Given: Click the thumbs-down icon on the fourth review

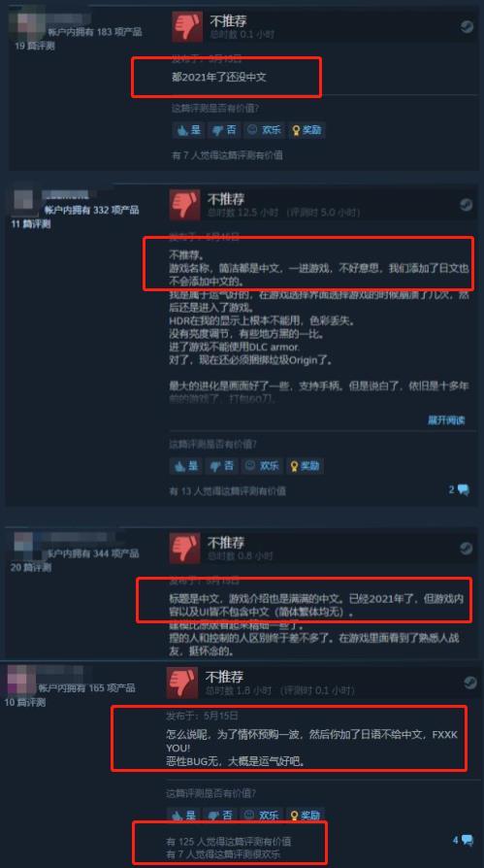Looking at the screenshot, I should 182,683.
